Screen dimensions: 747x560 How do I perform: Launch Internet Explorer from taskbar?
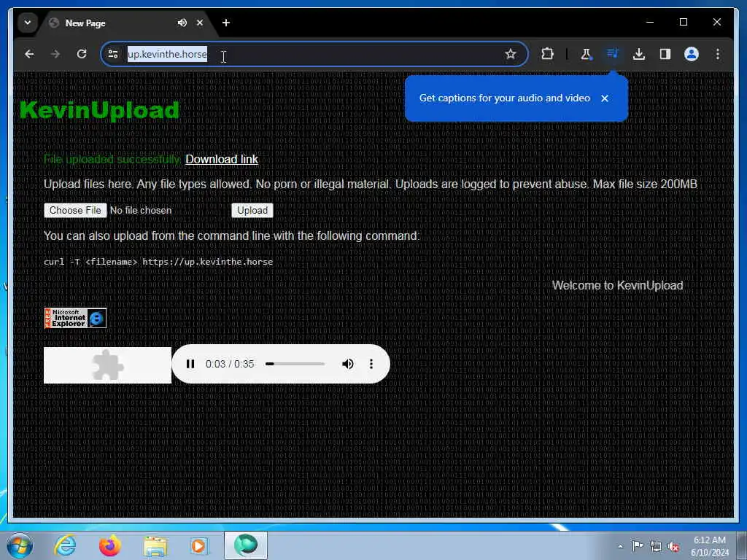(65, 545)
